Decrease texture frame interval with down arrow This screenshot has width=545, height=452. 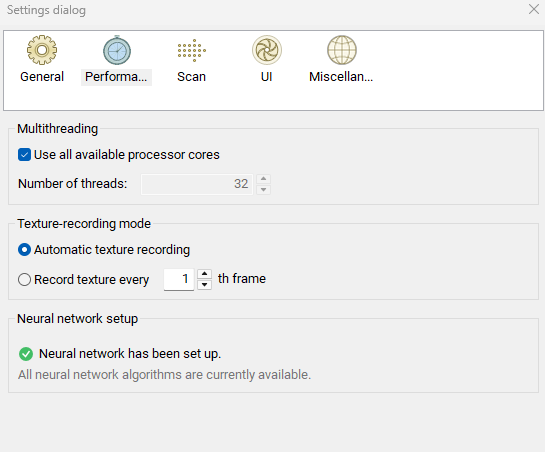point(204,285)
